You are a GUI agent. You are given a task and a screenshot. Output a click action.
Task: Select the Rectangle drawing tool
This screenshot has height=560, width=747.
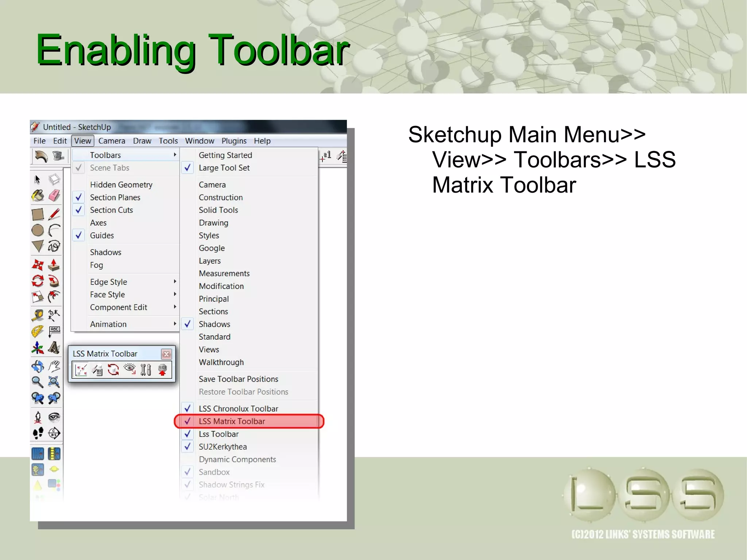click(38, 215)
